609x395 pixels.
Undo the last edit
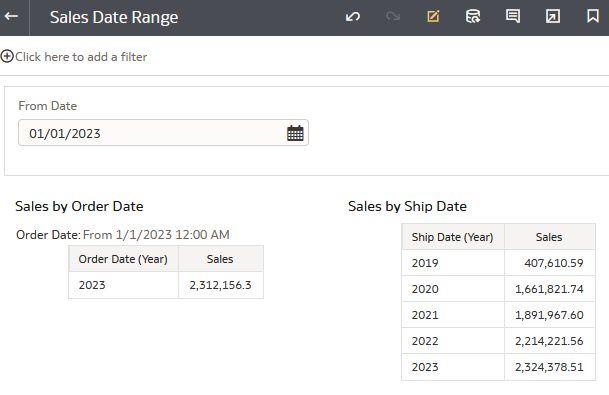point(353,17)
